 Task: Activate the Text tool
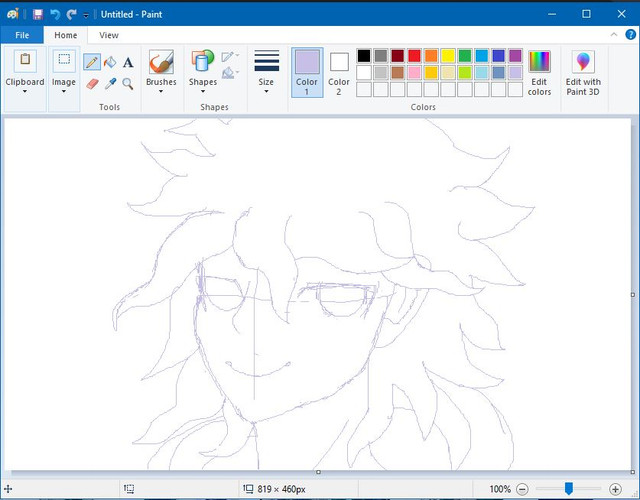click(x=128, y=62)
